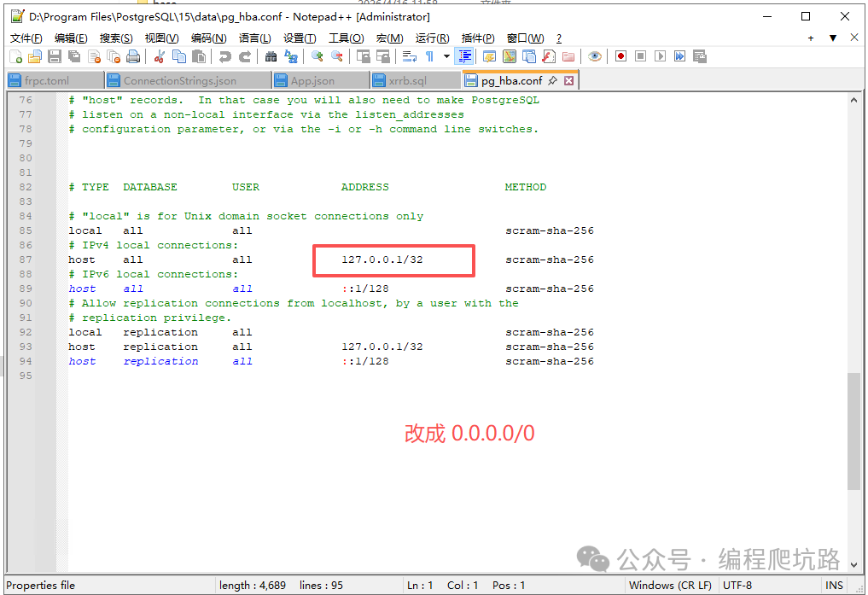Open the 编码(N) encoding menu

[208, 38]
